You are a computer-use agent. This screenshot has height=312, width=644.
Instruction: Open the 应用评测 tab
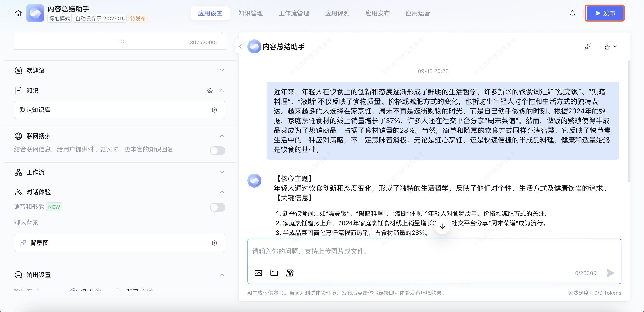(337, 13)
